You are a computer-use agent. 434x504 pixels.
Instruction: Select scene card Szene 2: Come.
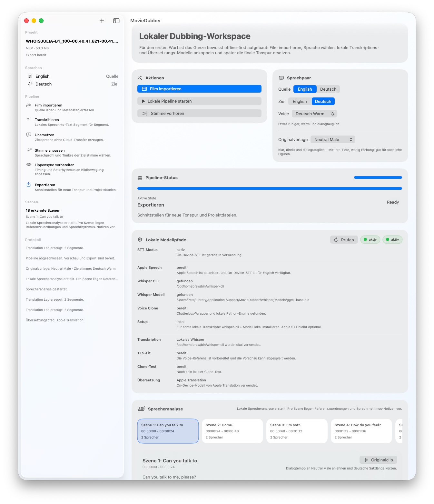point(232,431)
